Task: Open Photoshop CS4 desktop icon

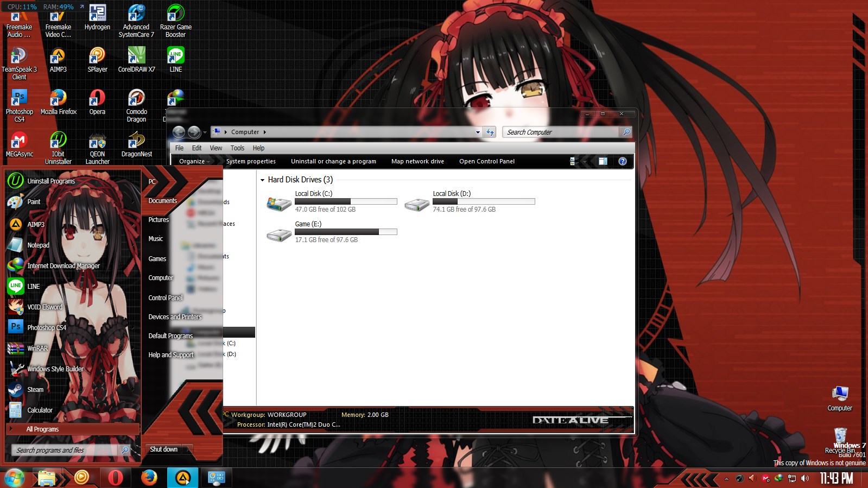Action: point(19,106)
